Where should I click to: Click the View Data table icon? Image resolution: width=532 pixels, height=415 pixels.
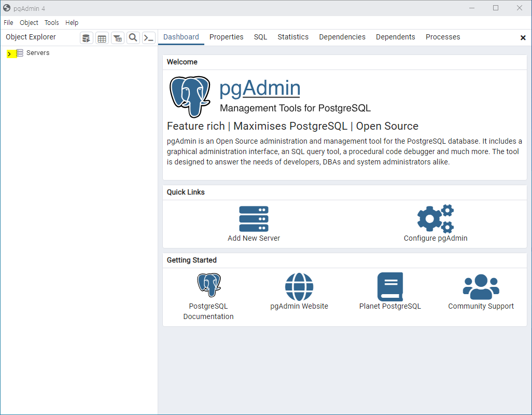(102, 38)
